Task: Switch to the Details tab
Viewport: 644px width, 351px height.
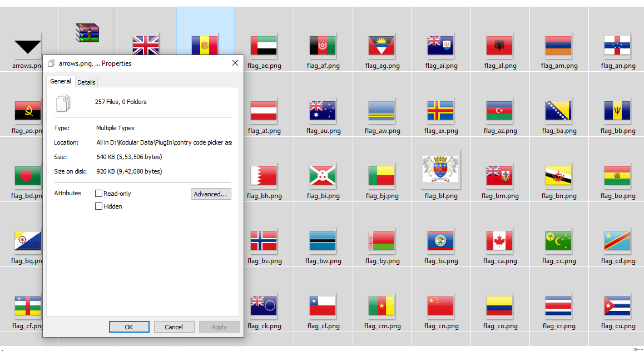Action: click(86, 81)
